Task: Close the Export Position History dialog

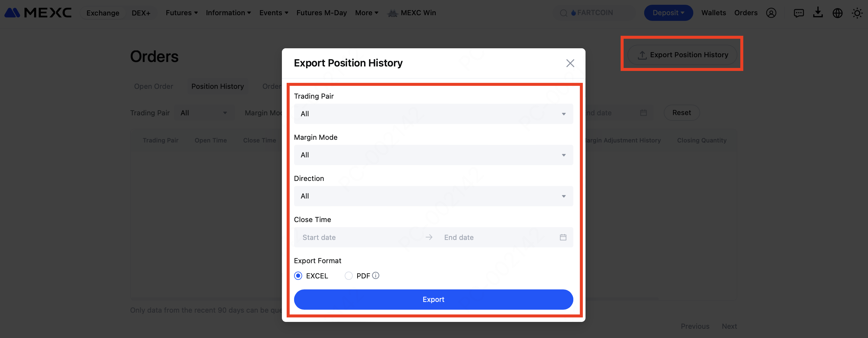Action: (570, 63)
